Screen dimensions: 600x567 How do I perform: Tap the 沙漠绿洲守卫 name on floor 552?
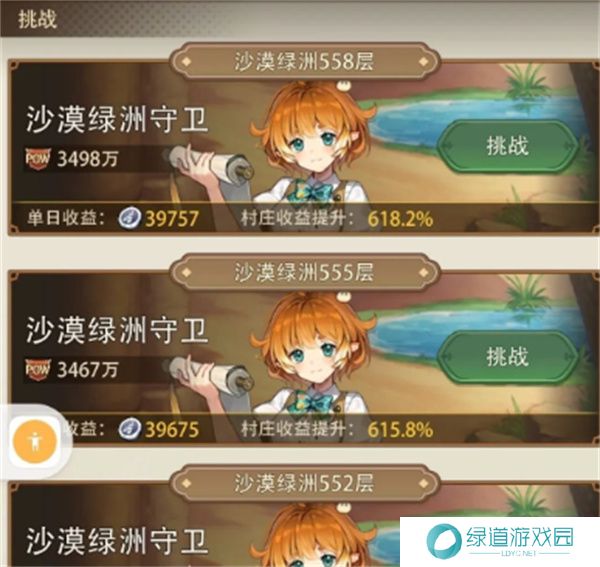point(117,541)
